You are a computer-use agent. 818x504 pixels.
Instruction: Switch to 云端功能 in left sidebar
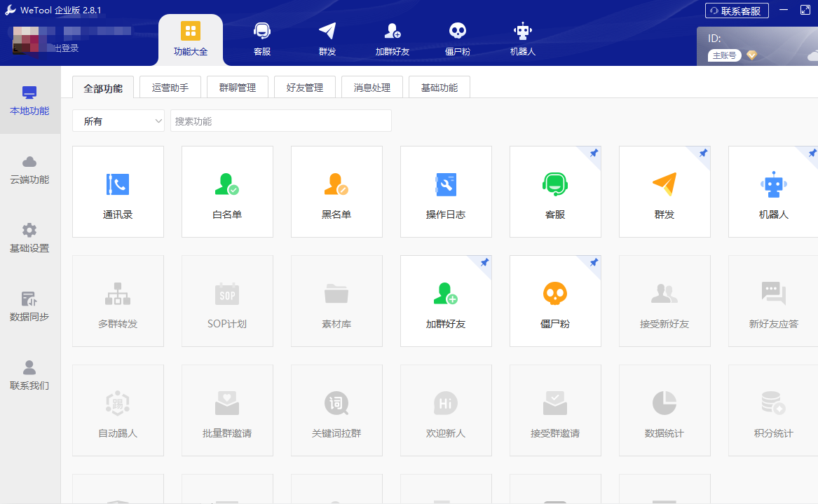(x=29, y=168)
